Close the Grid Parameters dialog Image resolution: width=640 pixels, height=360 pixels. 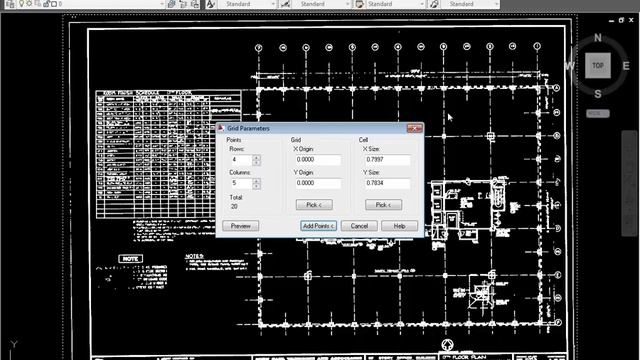(414, 129)
